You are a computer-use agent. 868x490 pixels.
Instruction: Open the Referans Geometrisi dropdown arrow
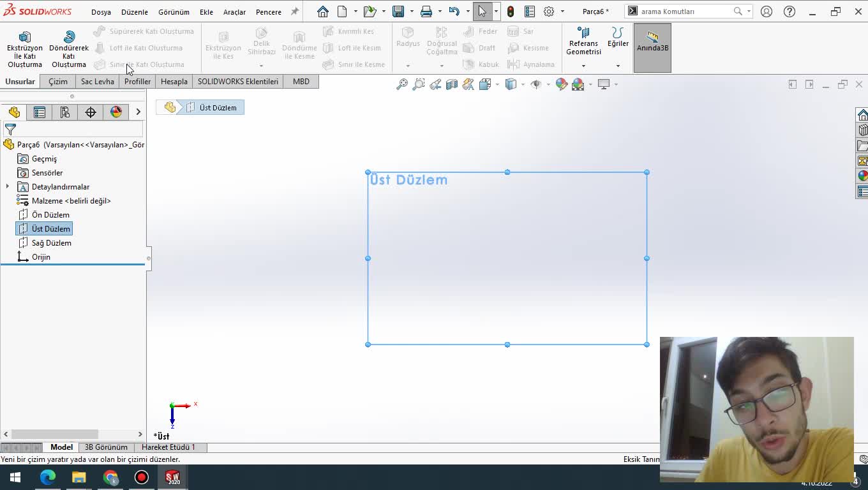[x=583, y=66]
